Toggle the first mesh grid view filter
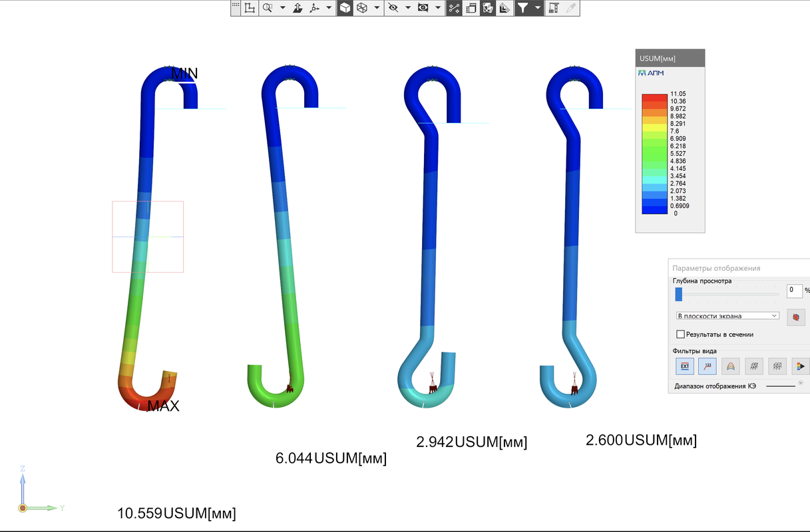The image size is (810, 532). click(x=754, y=366)
